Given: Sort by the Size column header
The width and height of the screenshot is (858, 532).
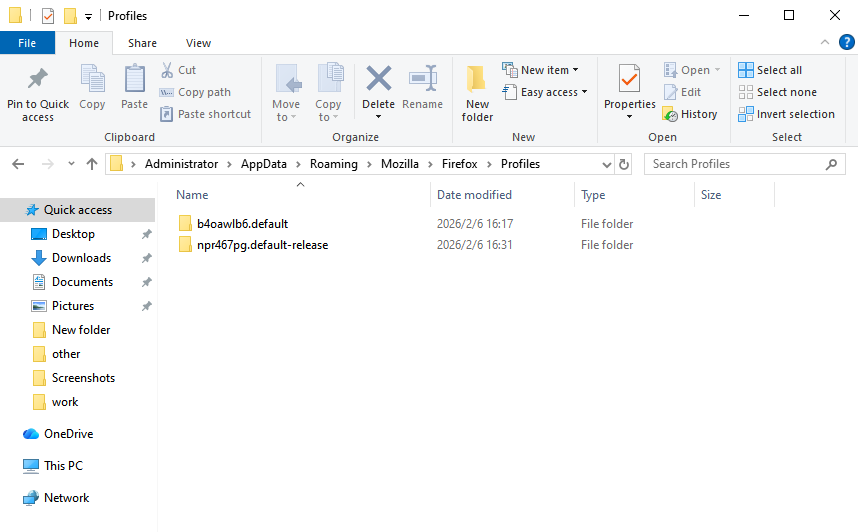Looking at the screenshot, I should 711,195.
